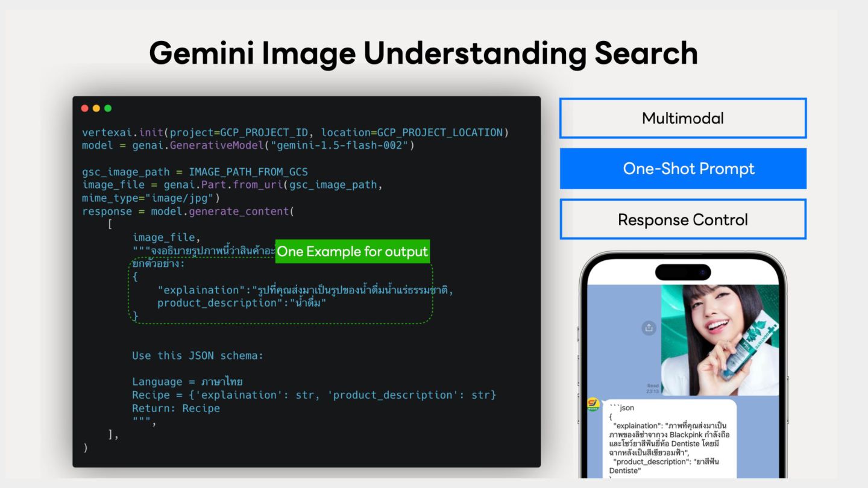Click the "Return: Recipe" line
Screen dimensions: 868x488
point(176,408)
